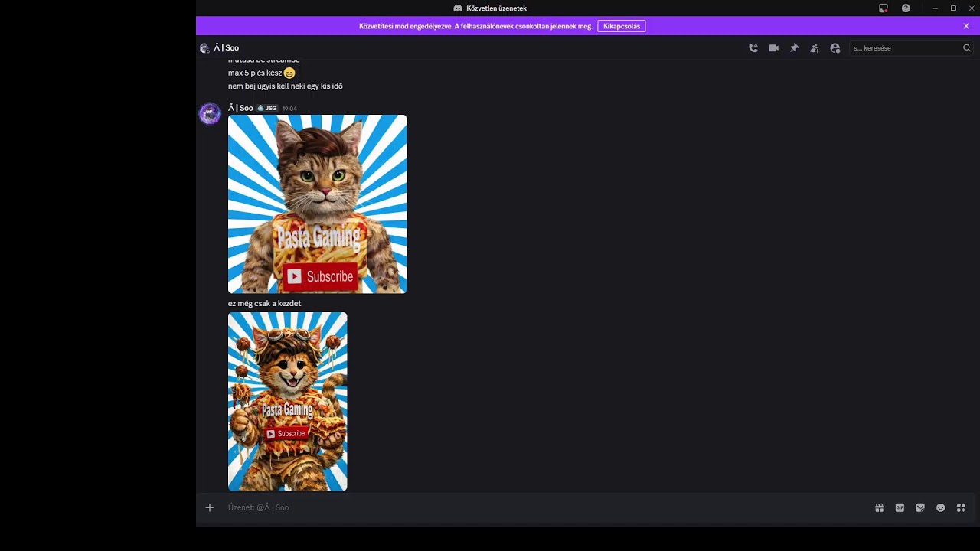This screenshot has width=980, height=551.
Task: Start a voice call with Soo
Action: coord(753,48)
